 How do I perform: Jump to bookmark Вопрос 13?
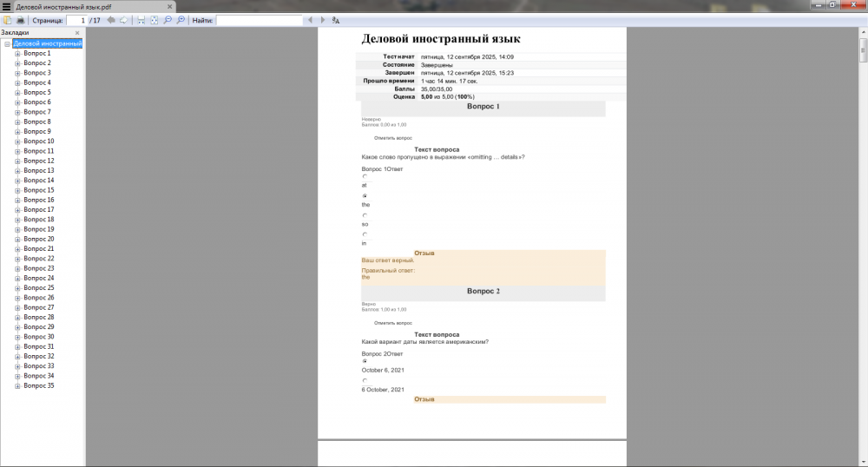[x=39, y=171]
